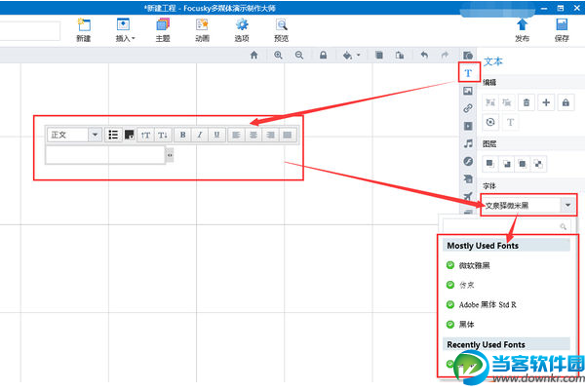
Task: Click the paste clipboard icon
Action: (x=400, y=56)
